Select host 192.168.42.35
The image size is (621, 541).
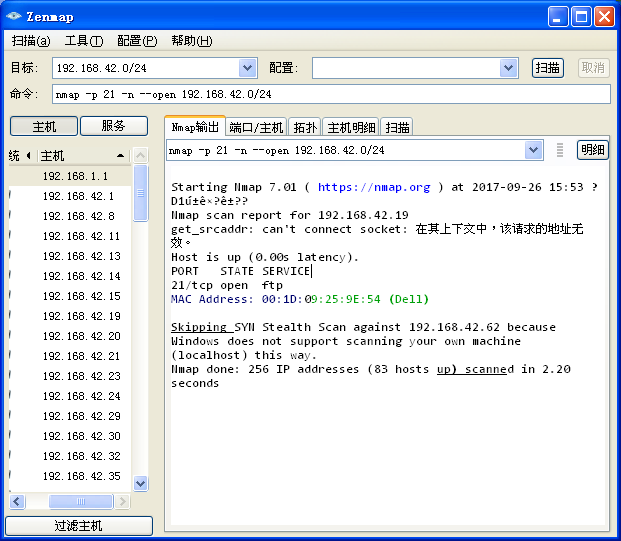(x=70, y=476)
